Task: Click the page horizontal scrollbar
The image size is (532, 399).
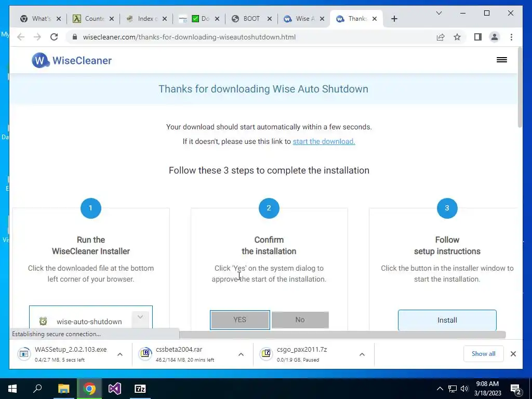Action: (x=342, y=335)
